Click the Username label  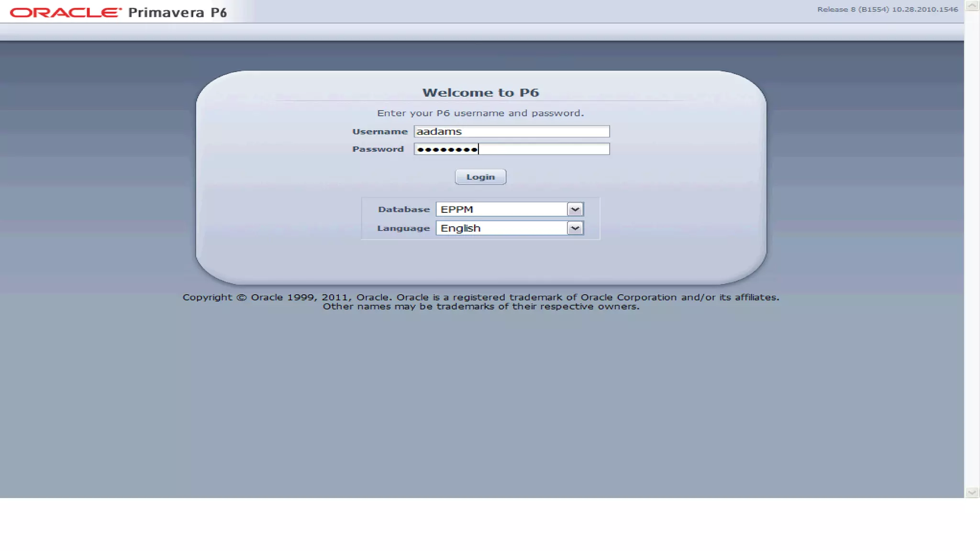[380, 132]
